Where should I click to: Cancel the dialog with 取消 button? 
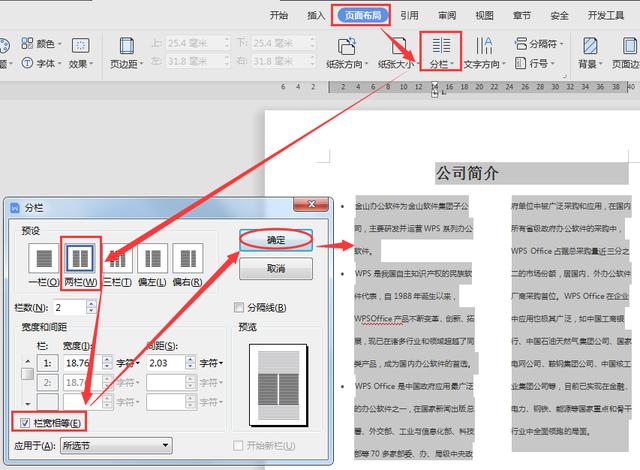276,268
